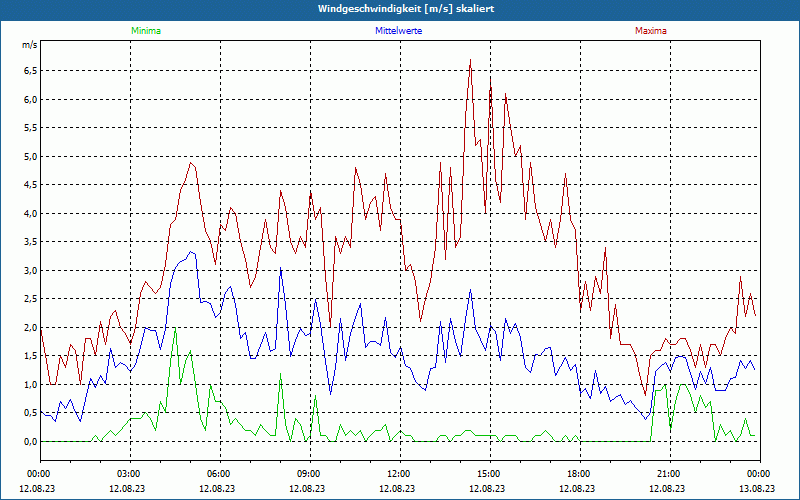Viewport: 800px width, 500px height.
Task: Select the blue Mittelwerte legend label
Action: [398, 31]
